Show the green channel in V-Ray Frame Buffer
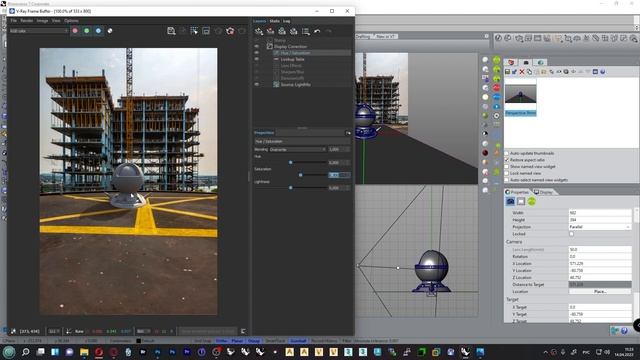The width and height of the screenshot is (640, 360). pos(87,31)
